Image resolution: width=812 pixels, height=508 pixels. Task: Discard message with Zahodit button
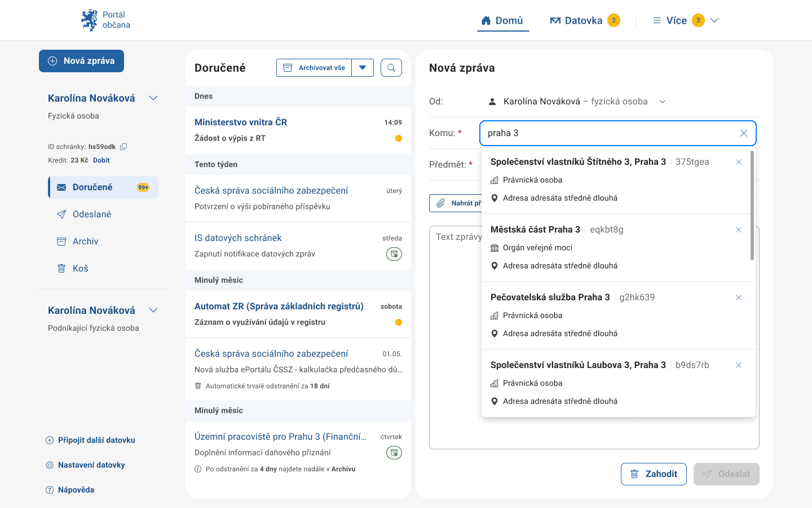pyautogui.click(x=653, y=474)
